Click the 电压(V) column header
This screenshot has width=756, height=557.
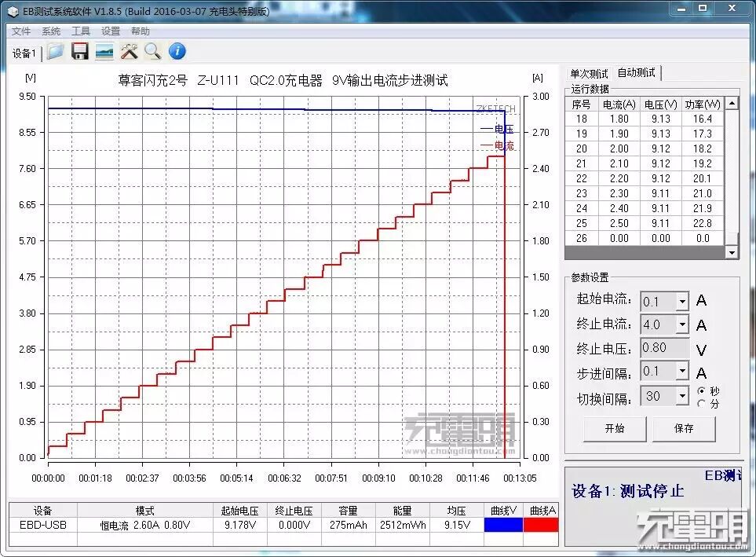(x=660, y=104)
